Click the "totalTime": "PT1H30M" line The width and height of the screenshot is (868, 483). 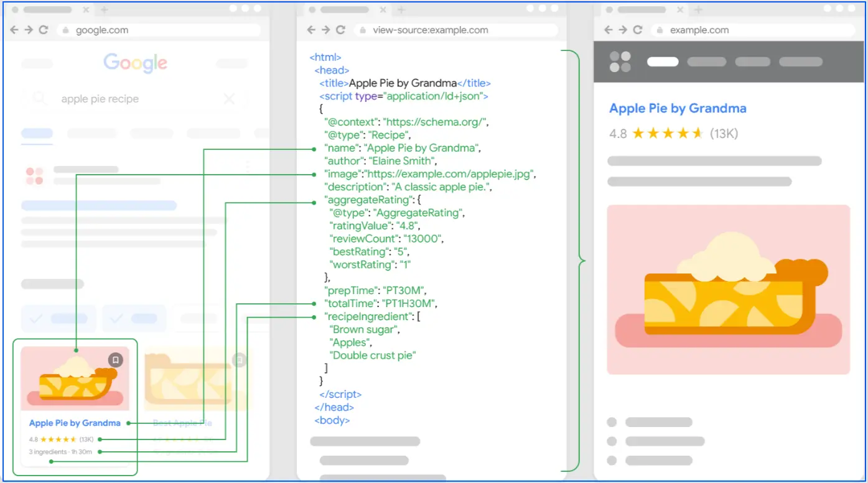(x=381, y=303)
